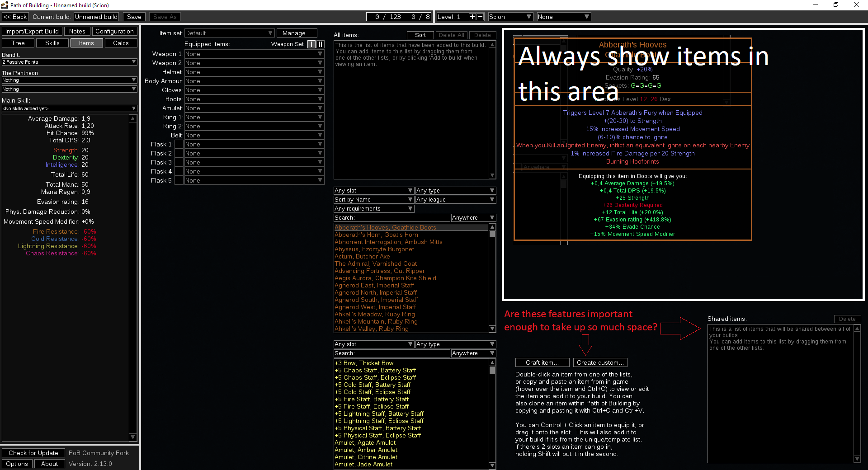Viewport: 868px width, 470px height.
Task: Expand the Sort by Name dropdown
Action: 374,200
